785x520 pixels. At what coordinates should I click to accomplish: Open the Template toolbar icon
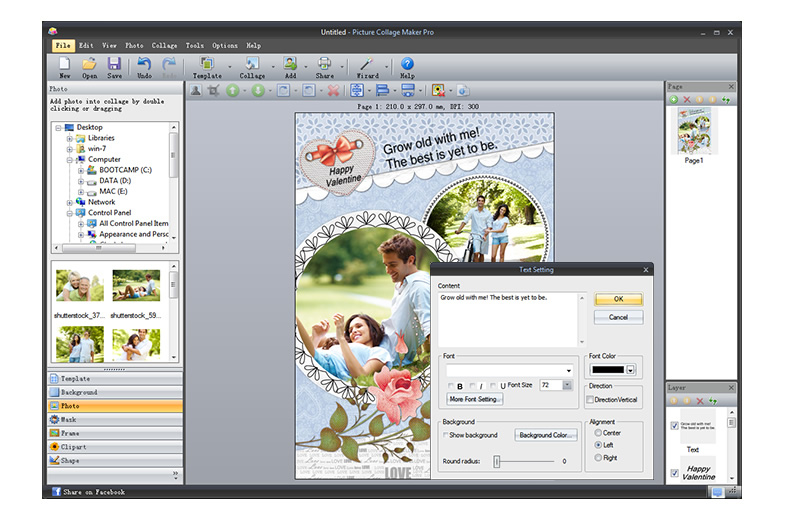coord(206,64)
